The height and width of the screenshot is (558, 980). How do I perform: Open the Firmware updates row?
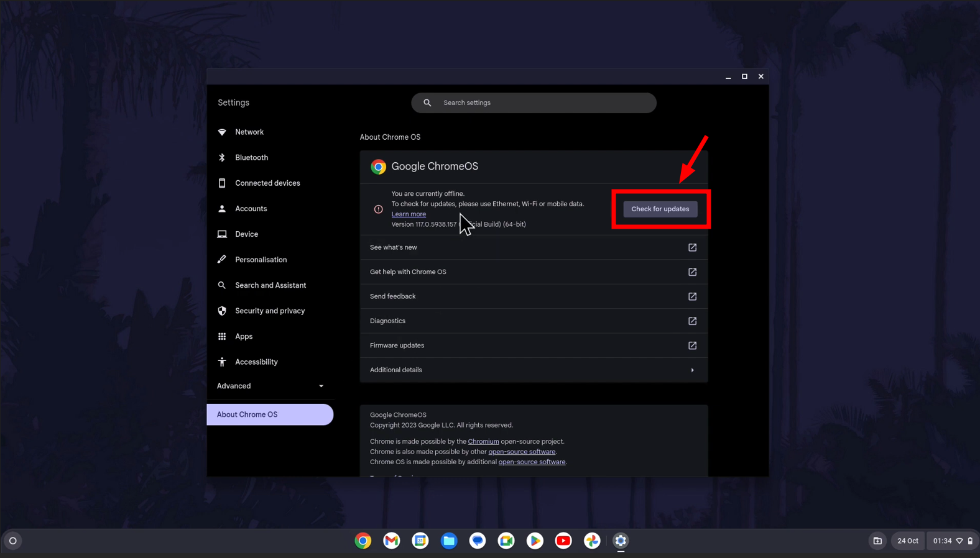pos(534,345)
